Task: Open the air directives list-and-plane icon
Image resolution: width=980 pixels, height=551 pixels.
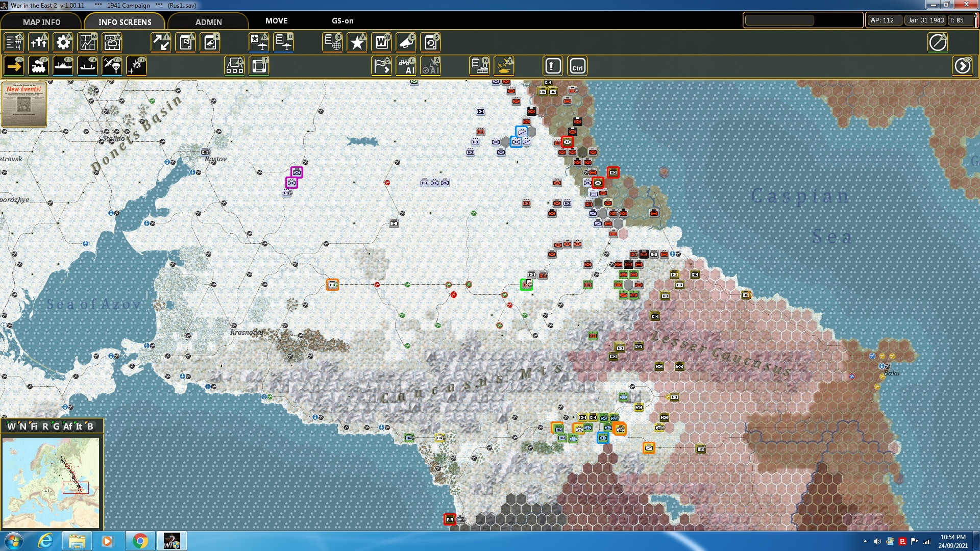Action: tap(284, 42)
